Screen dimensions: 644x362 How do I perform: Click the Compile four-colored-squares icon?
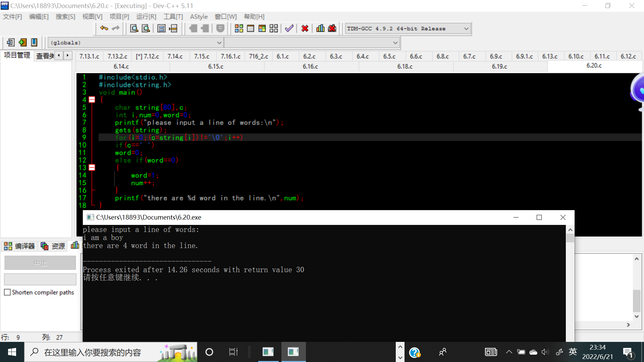(x=239, y=28)
